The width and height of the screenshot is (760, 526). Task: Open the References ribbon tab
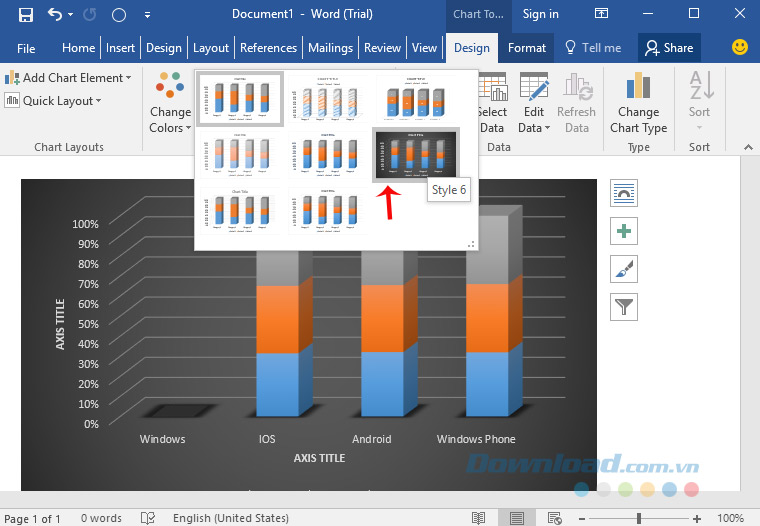(268, 47)
